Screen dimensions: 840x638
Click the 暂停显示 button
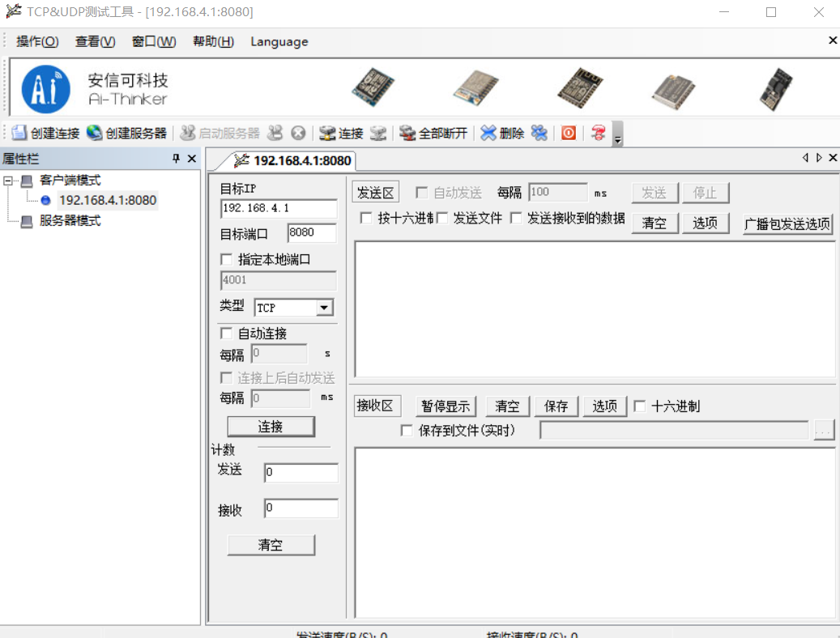click(446, 406)
